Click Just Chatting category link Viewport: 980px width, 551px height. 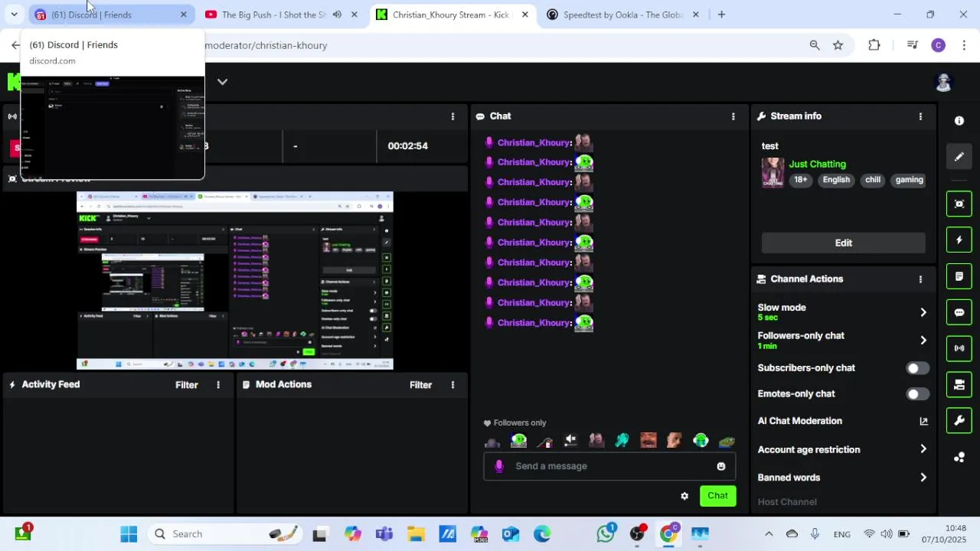817,165
